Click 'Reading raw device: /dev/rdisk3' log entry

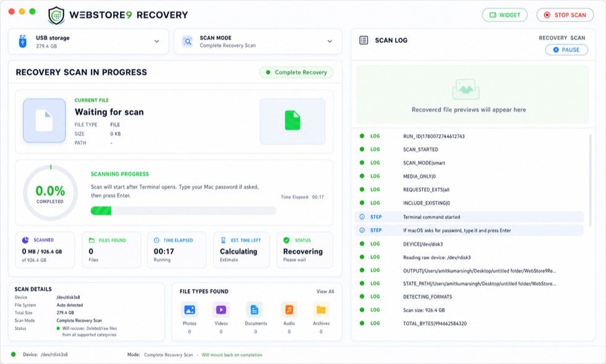pyautogui.click(x=437, y=257)
